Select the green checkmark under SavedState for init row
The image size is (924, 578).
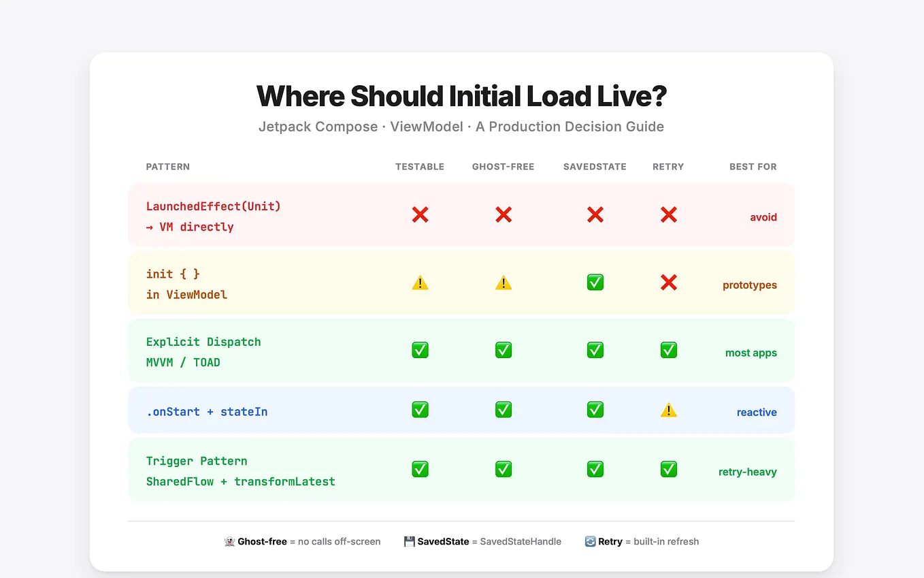[595, 282]
